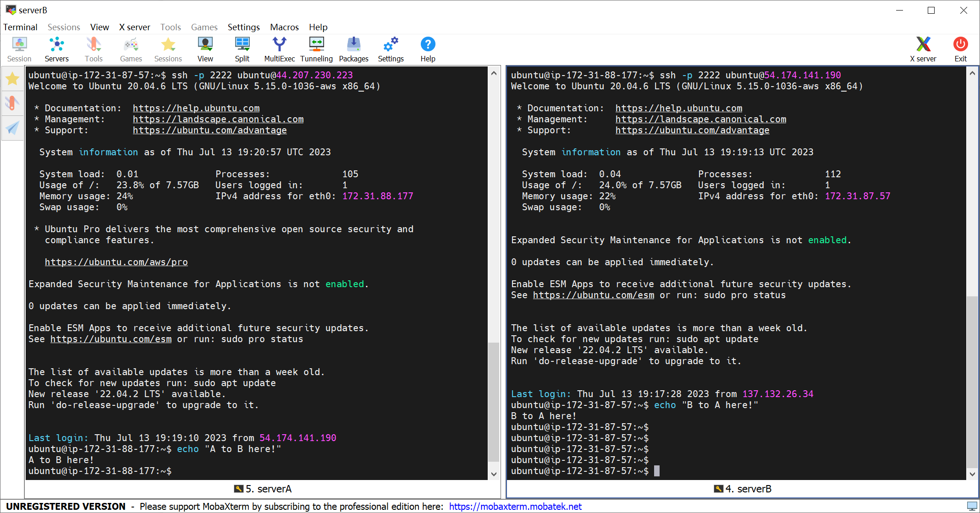980x513 pixels.
Task: Click ubuntu.com/advantage link in serverA pane
Action: pyautogui.click(x=210, y=130)
